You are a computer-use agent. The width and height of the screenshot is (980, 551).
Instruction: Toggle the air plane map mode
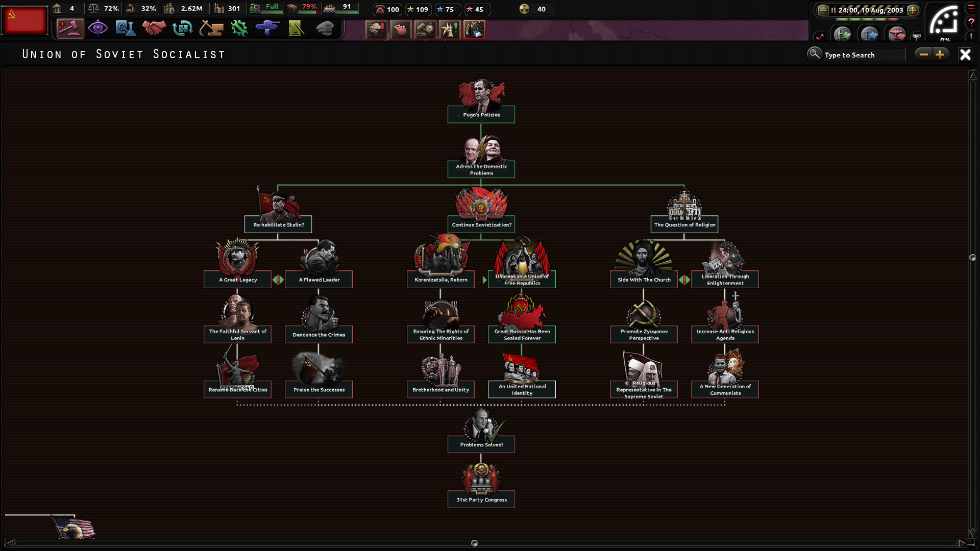pos(897,35)
